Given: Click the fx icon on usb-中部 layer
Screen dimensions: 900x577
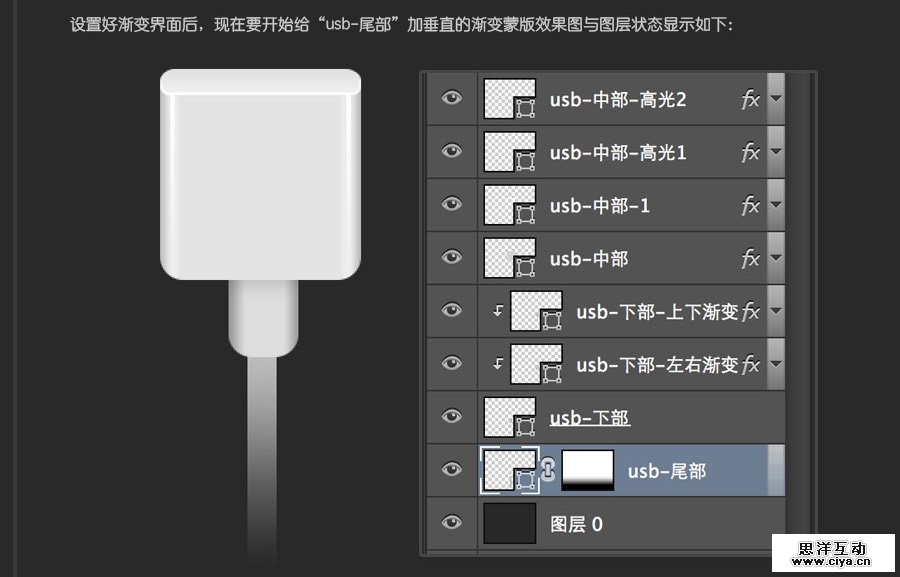Looking at the screenshot, I should click(752, 258).
